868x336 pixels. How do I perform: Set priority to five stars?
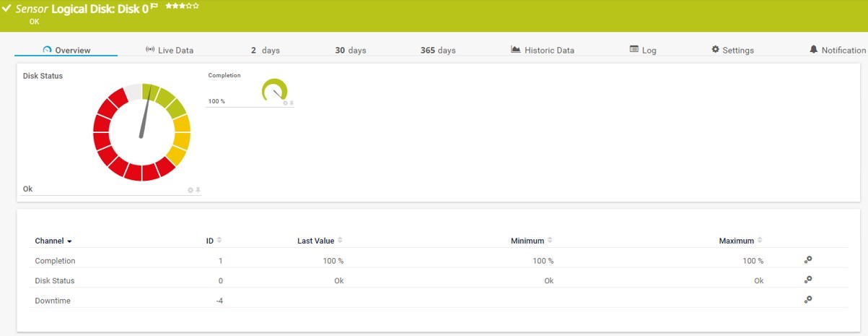click(x=196, y=6)
